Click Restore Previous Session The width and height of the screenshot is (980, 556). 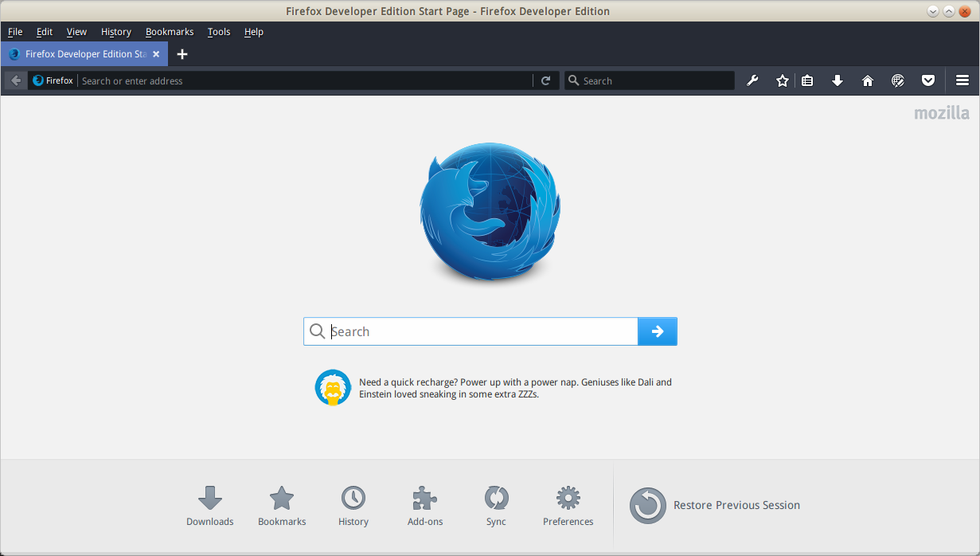[x=715, y=505]
